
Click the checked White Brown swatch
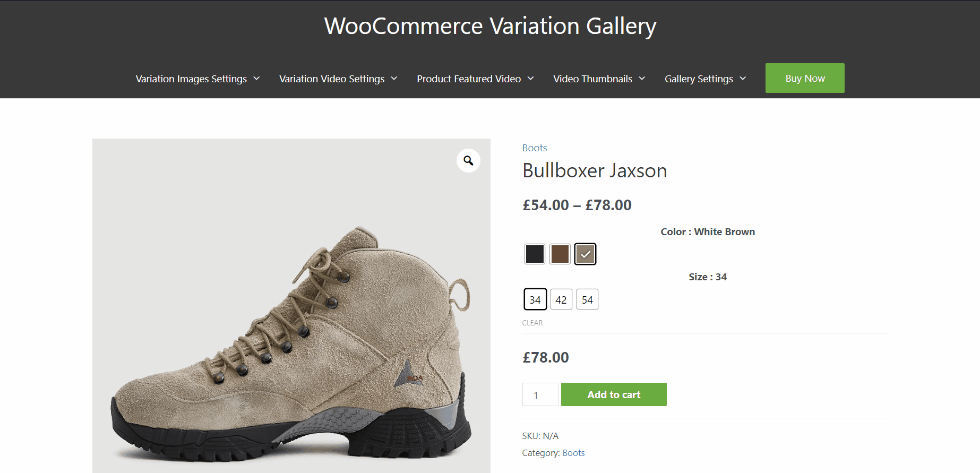pyautogui.click(x=585, y=254)
